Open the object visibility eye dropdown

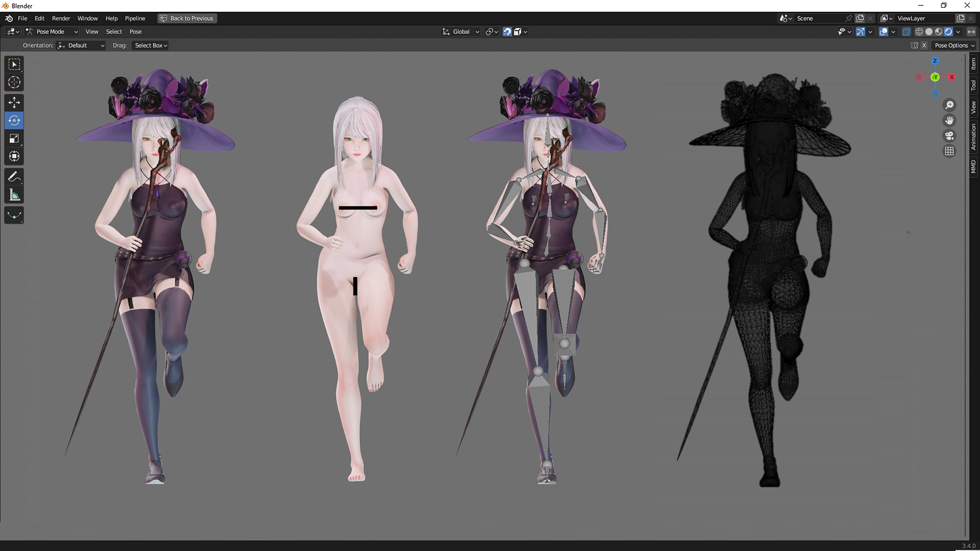845,31
